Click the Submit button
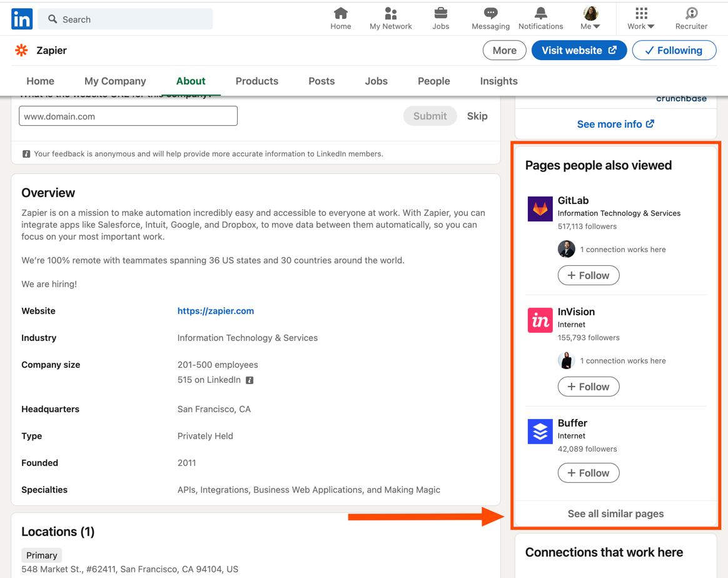728x578 pixels. pyautogui.click(x=430, y=116)
